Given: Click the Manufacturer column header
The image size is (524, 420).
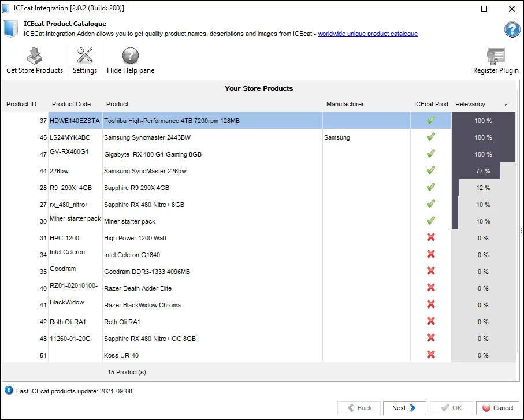Looking at the screenshot, I should 345,104.
